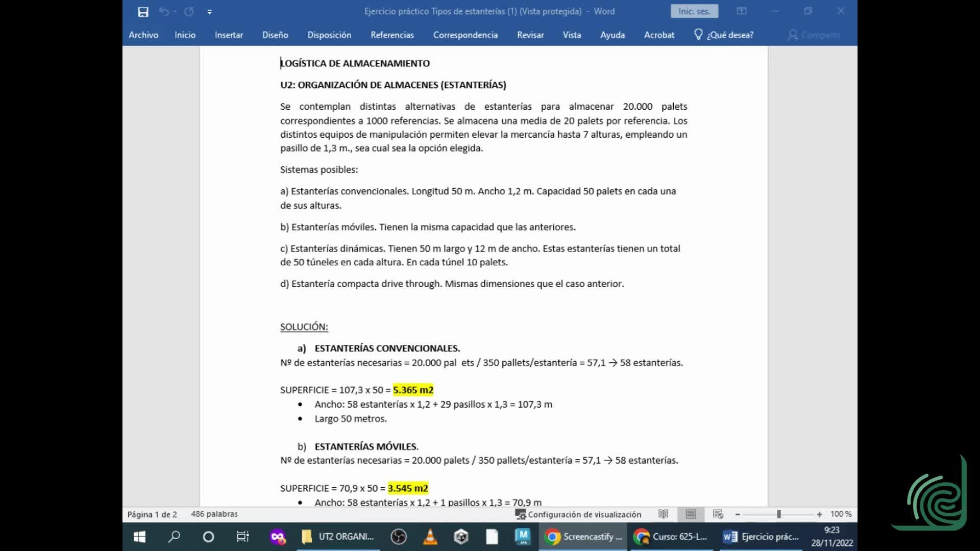Select Print Layout view button
Screen dimensions: 980x551
691,514
